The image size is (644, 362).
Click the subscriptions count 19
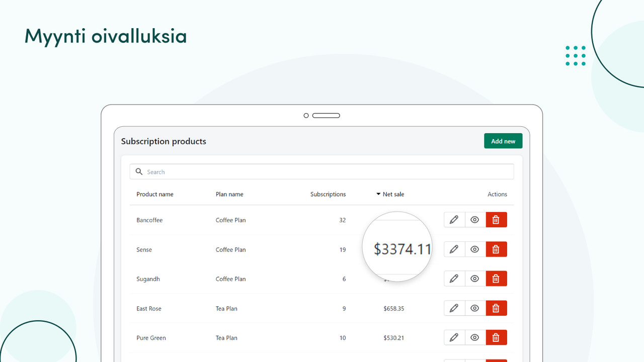click(343, 250)
